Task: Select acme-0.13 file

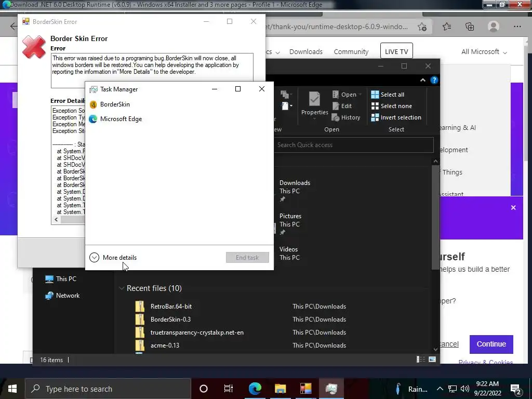Action: coord(165,345)
